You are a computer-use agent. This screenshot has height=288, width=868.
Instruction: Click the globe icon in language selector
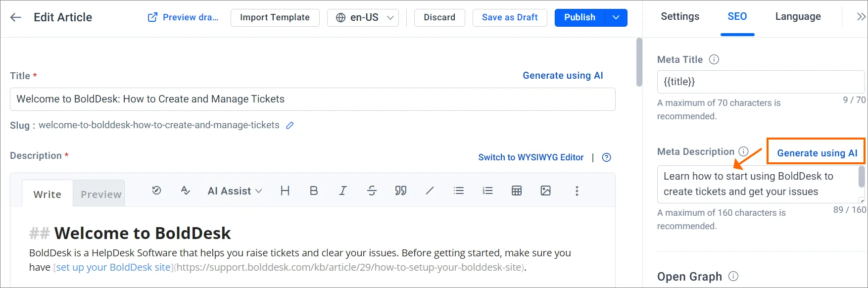click(x=340, y=18)
